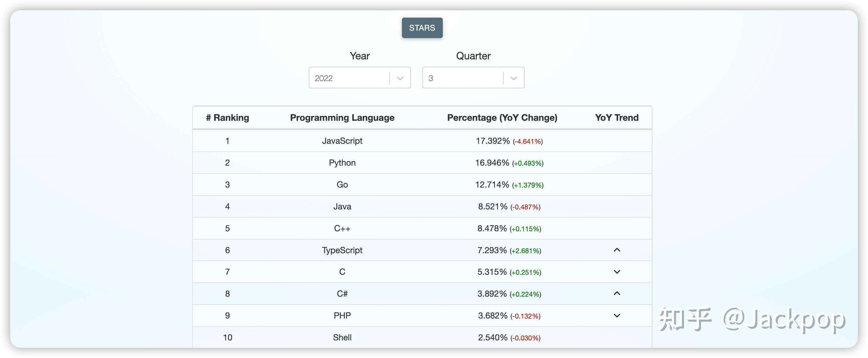Click the Go language row
Viewport: 868px width, 358px height.
(342, 184)
